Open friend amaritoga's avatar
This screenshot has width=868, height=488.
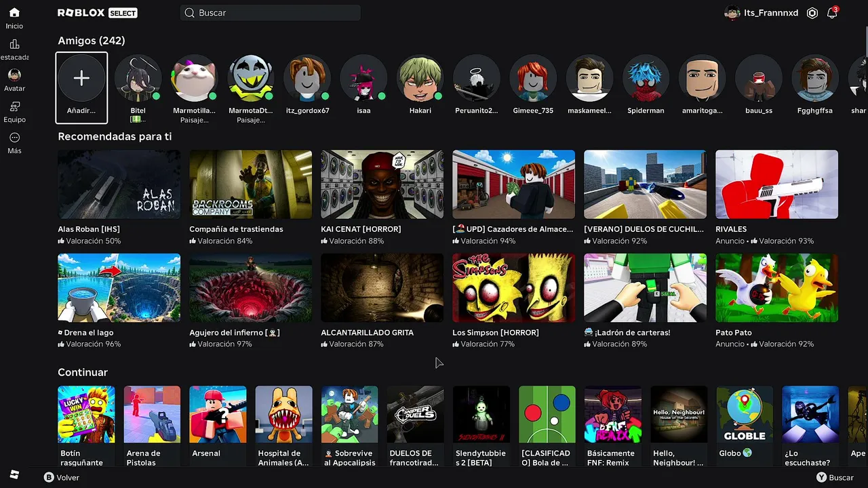(x=702, y=79)
